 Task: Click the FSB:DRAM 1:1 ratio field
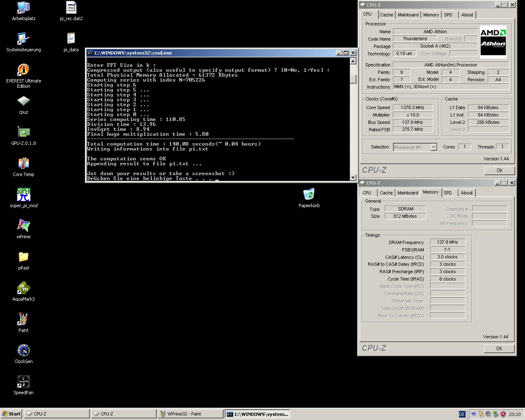pos(447,249)
